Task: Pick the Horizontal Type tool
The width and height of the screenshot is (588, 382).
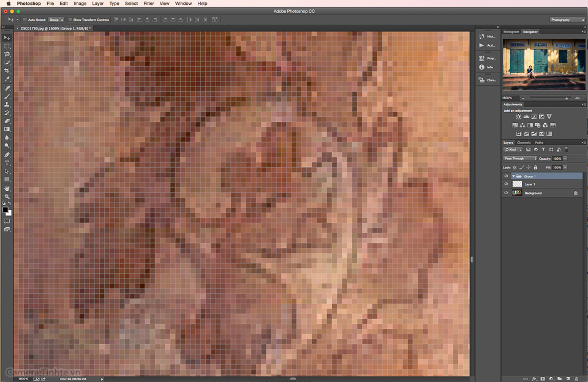Action: click(x=7, y=163)
